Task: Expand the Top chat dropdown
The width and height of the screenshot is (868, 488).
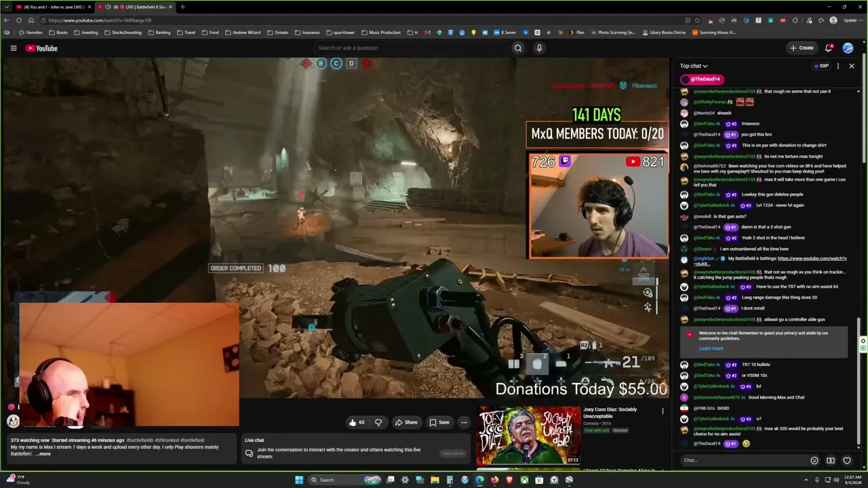Action: tap(694, 66)
